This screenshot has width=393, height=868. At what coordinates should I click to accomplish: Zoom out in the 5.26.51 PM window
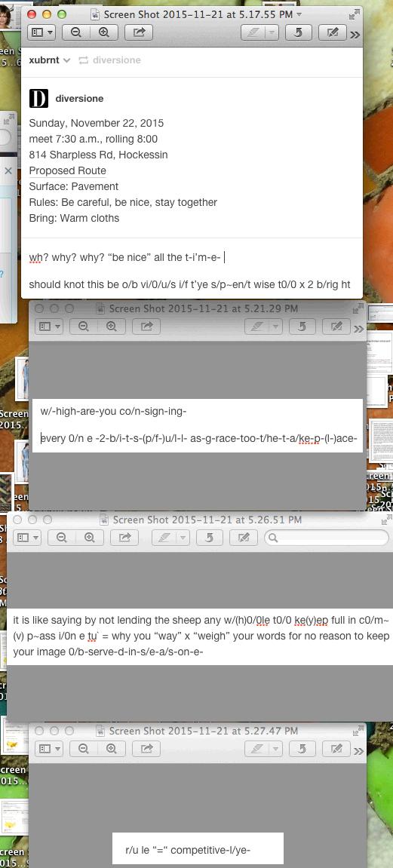(x=61, y=537)
